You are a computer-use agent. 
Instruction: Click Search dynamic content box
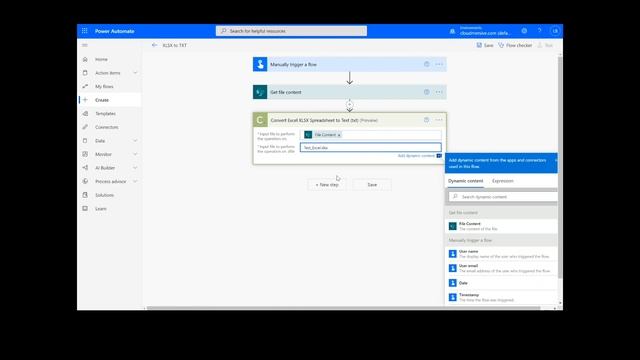click(503, 197)
